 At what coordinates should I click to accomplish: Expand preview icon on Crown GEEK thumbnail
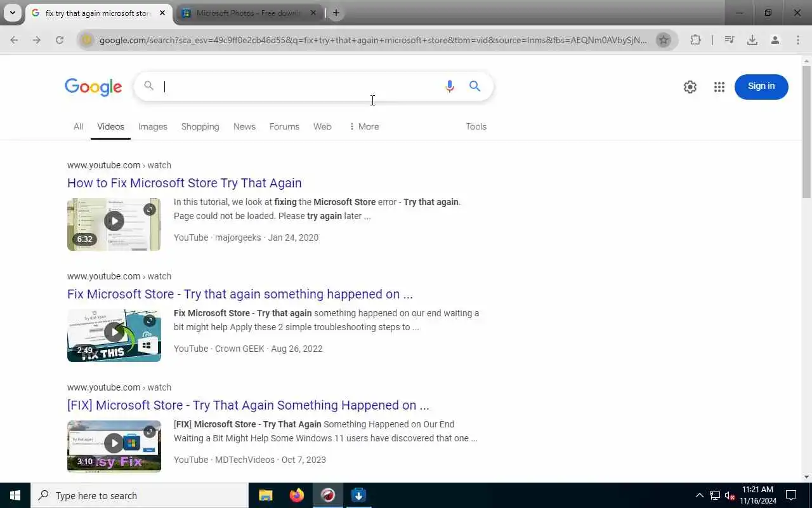(150, 321)
